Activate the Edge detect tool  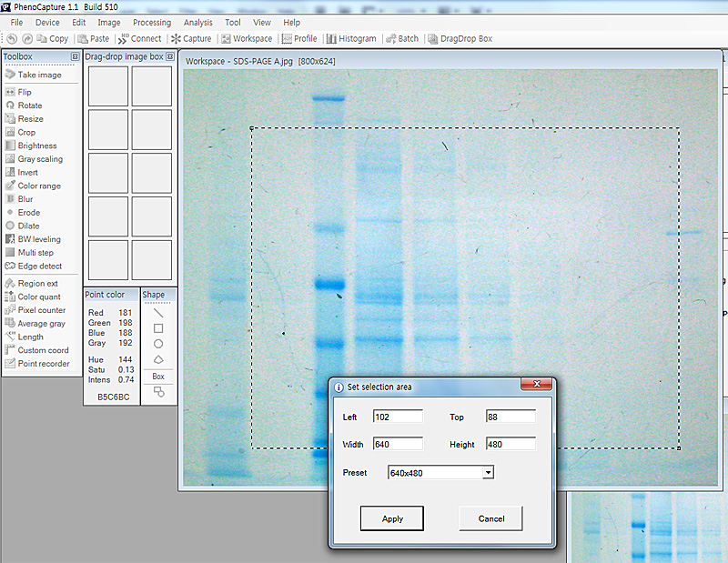(x=39, y=266)
